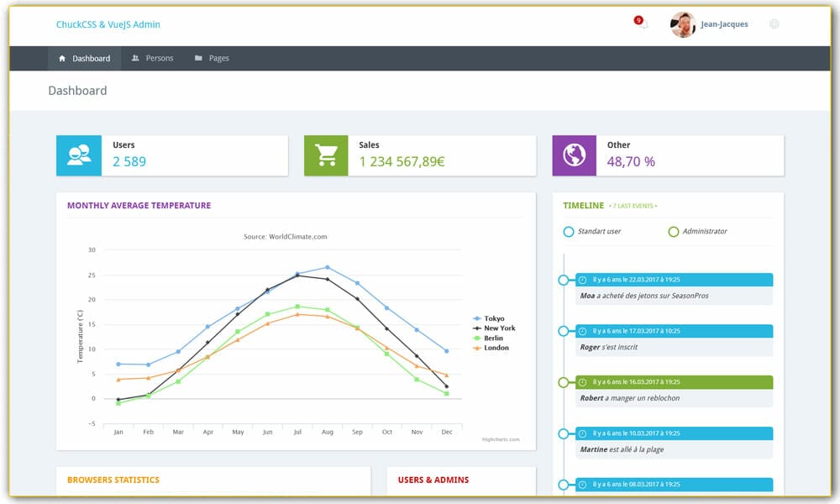840x504 pixels.
Task: Click the ChuckCSS & VueJS Admin logo
Action: click(x=108, y=24)
